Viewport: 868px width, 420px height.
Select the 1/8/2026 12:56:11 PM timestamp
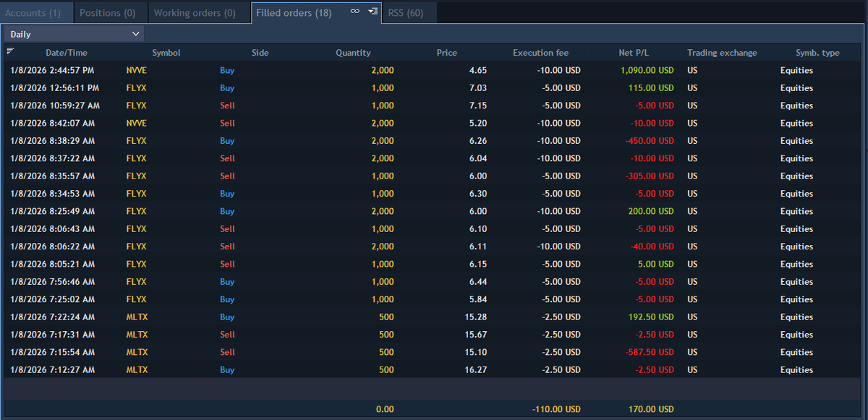point(55,88)
